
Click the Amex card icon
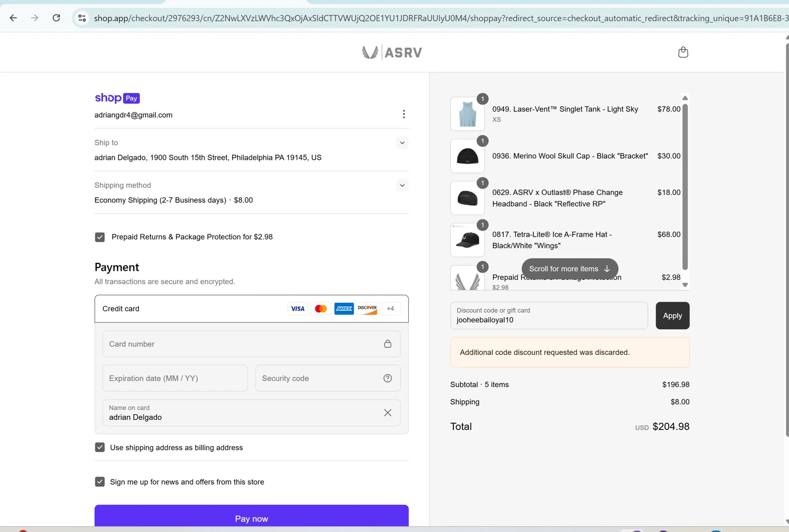[x=344, y=309]
